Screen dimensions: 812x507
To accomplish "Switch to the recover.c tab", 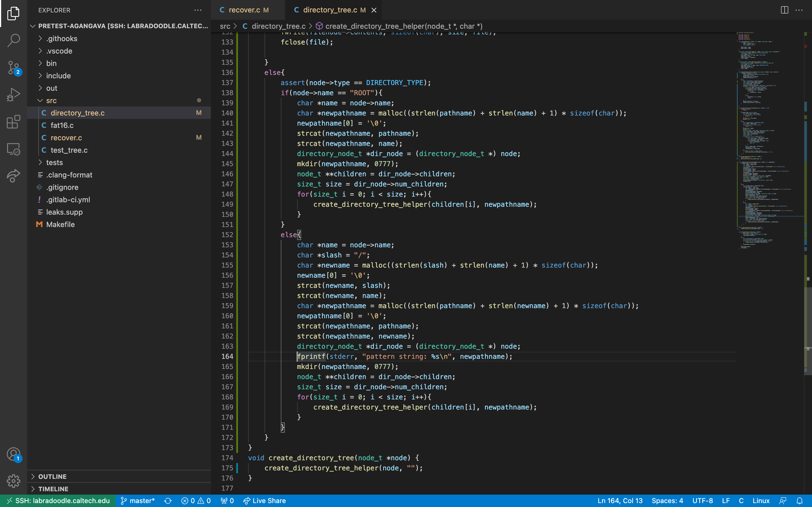I will pyautogui.click(x=244, y=10).
